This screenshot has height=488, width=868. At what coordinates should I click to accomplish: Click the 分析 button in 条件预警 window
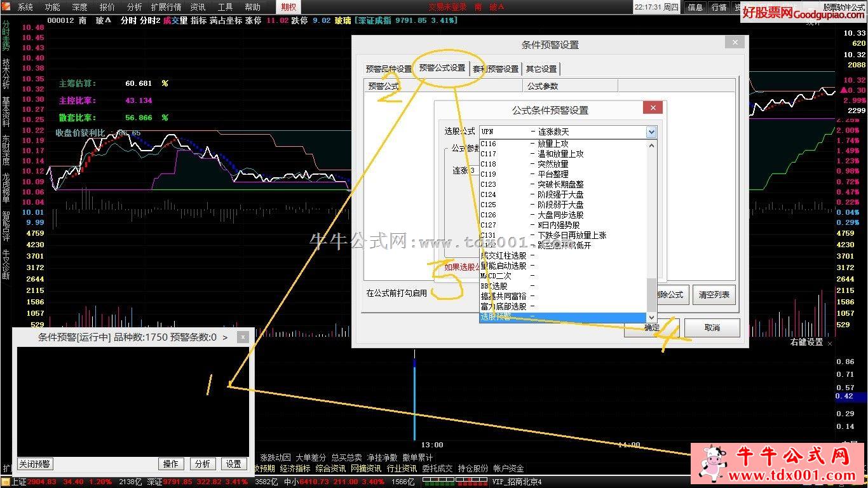click(202, 464)
